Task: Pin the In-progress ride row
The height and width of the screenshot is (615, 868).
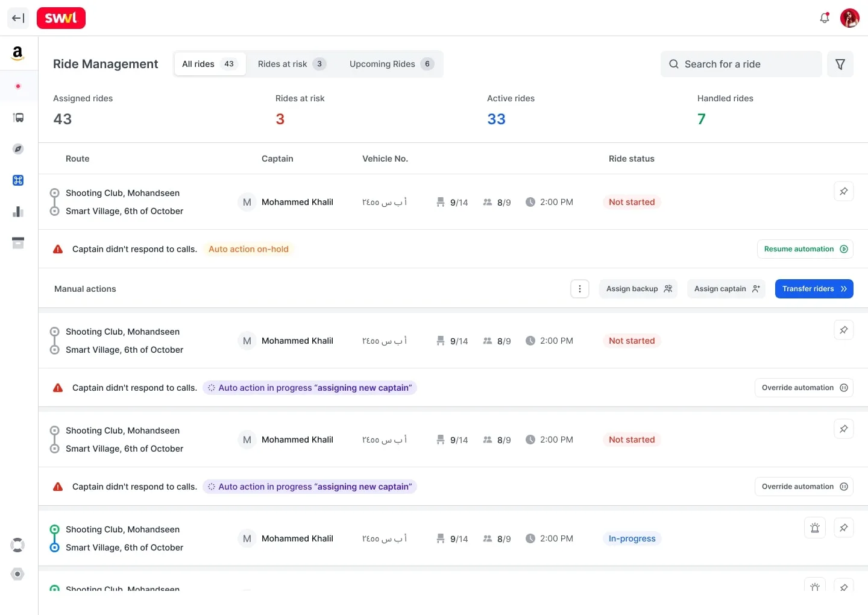Action: coord(844,528)
